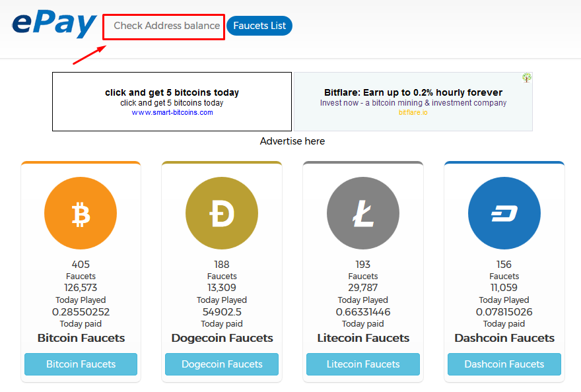Image resolution: width=581 pixels, height=392 pixels.
Task: Click the Bitcoin Faucets card heading
Action: [81, 338]
